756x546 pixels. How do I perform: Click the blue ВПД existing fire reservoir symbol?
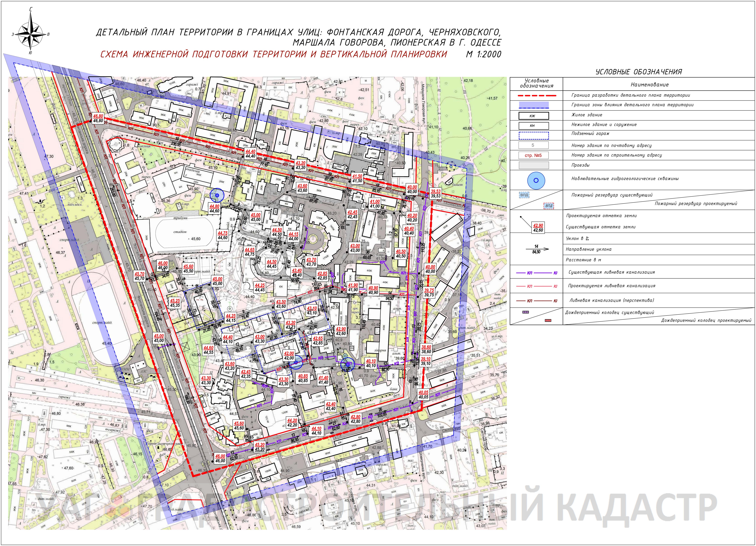coord(524,195)
